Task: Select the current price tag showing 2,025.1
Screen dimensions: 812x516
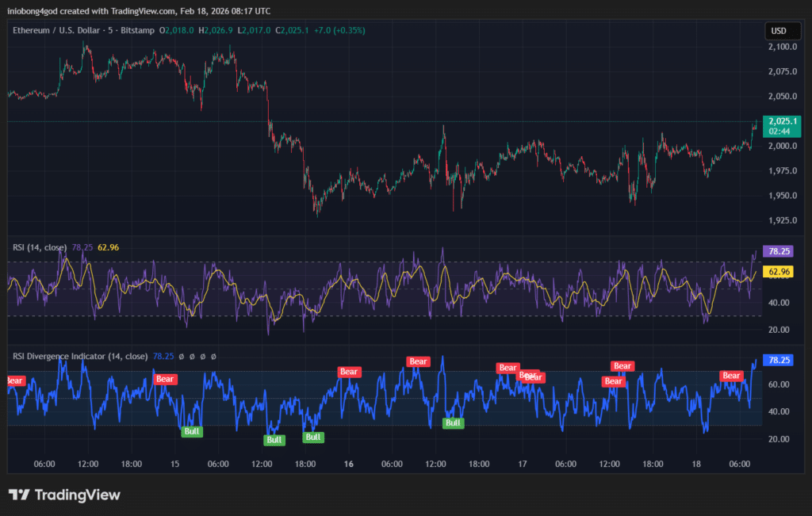Action: pos(780,126)
